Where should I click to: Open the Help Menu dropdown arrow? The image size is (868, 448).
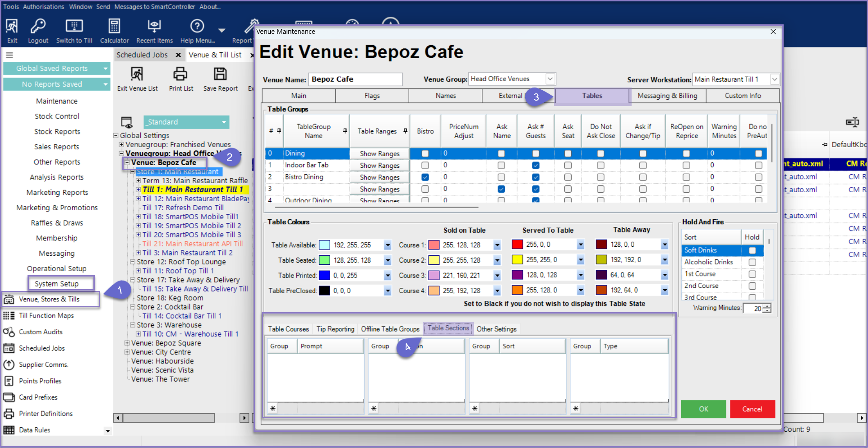222,30
